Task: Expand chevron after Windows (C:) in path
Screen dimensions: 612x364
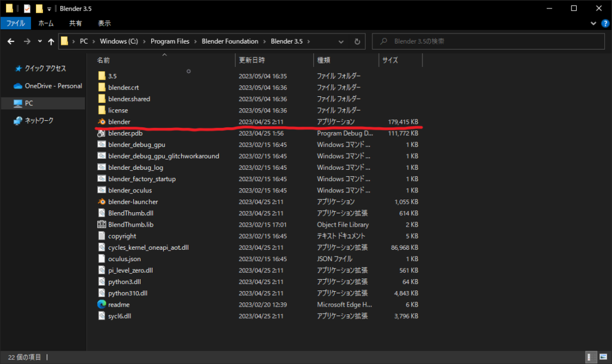Action: 145,41
